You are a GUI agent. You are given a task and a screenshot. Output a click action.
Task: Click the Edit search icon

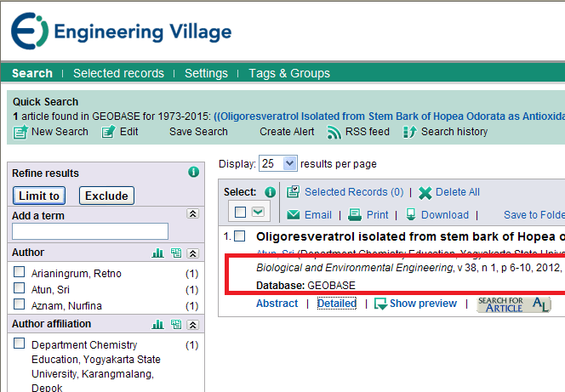(x=108, y=132)
